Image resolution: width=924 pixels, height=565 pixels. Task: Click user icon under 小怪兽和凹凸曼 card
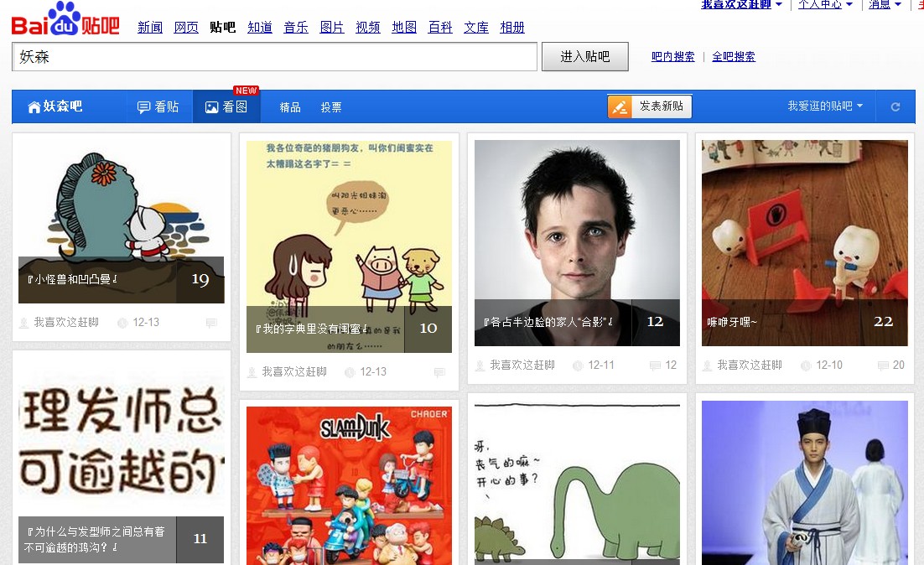24,323
